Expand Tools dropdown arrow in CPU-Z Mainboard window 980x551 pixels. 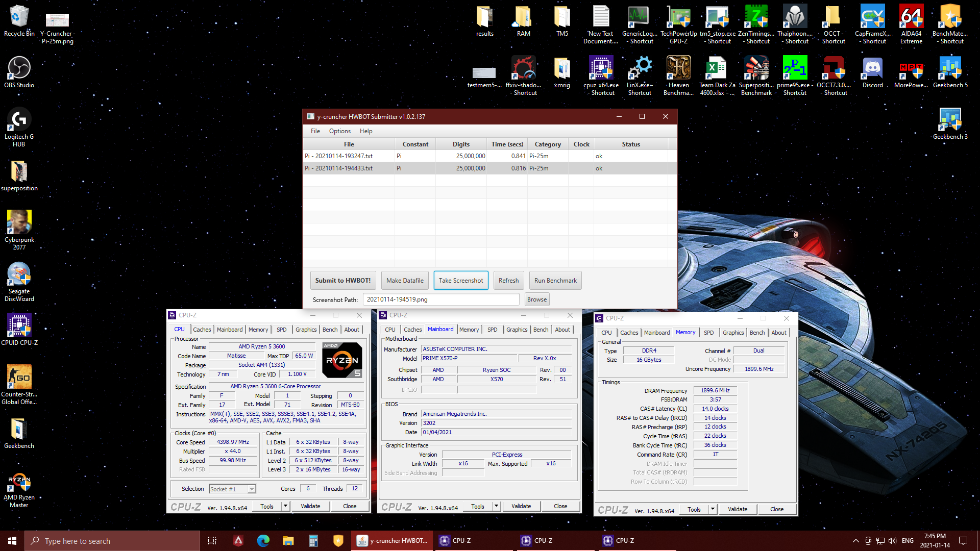[496, 506]
